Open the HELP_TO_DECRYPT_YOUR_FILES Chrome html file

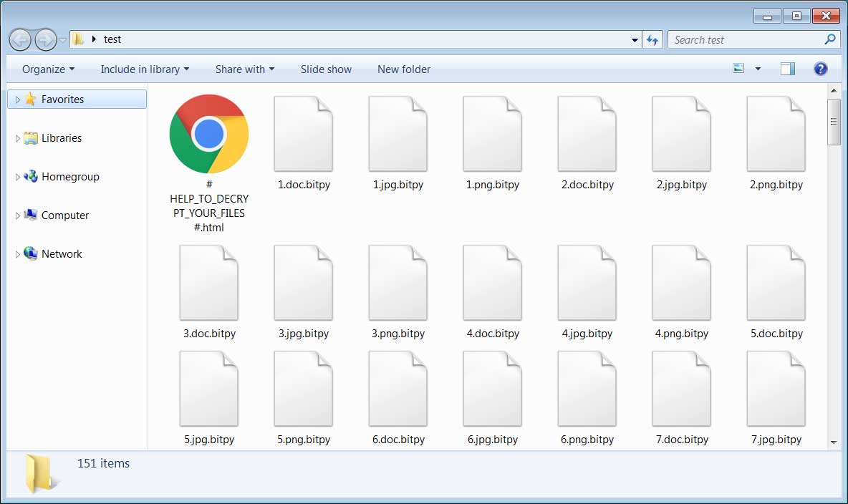[208, 134]
